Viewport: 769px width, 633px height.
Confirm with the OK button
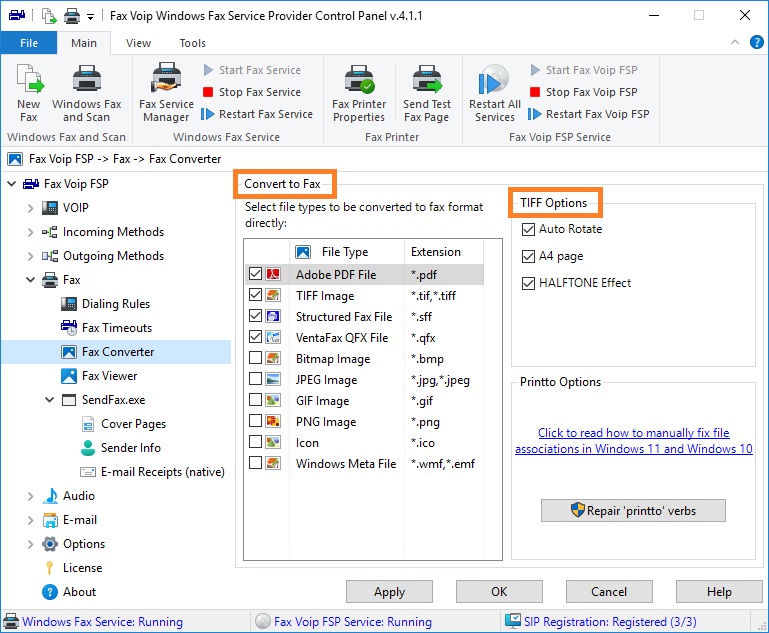[499, 592]
